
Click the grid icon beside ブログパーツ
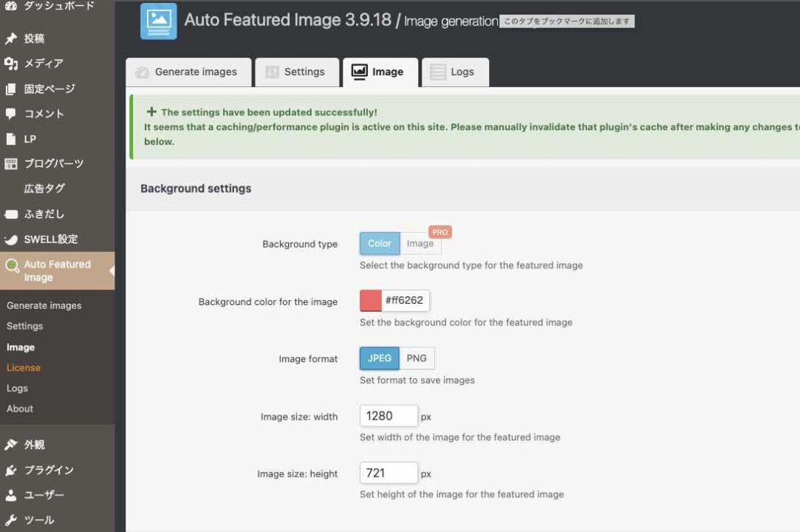11,163
